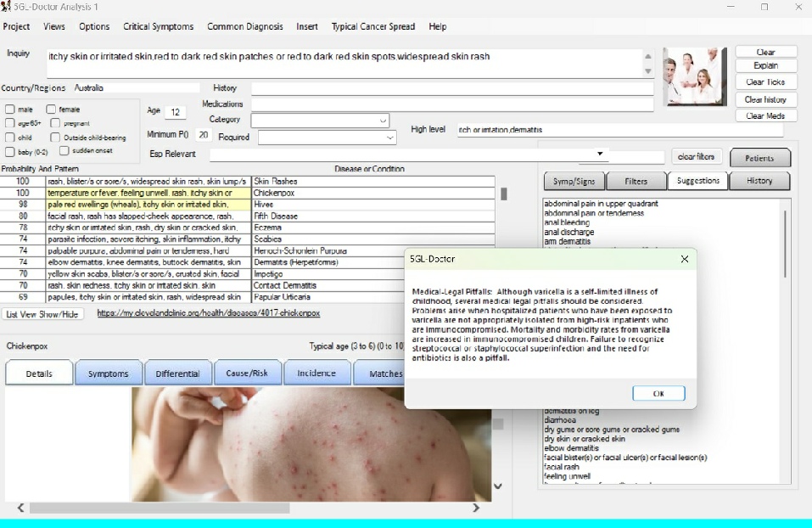Viewport: 812px width, 528px height.
Task: Click the horizontal scrollbar thumb
Action: pyautogui.click(x=160, y=508)
